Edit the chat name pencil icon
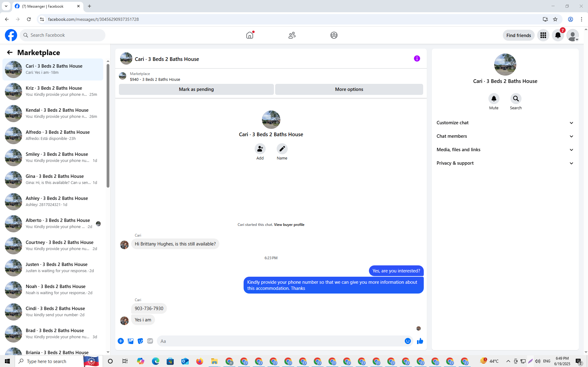The width and height of the screenshot is (588, 367). click(x=282, y=149)
